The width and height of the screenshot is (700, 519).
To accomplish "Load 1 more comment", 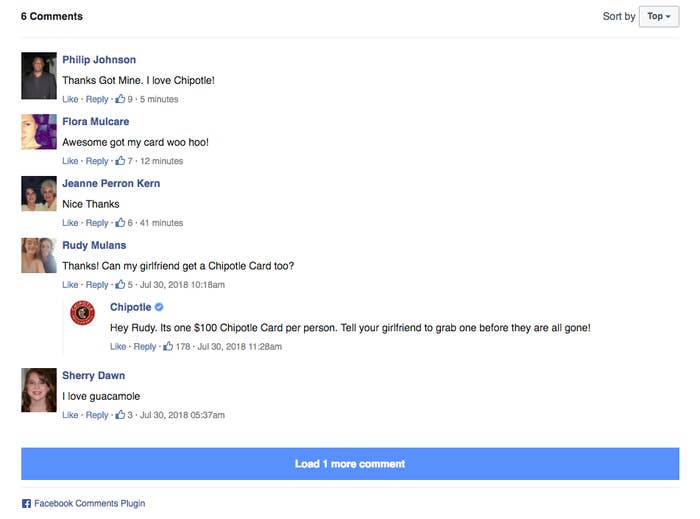I will click(x=350, y=464).
